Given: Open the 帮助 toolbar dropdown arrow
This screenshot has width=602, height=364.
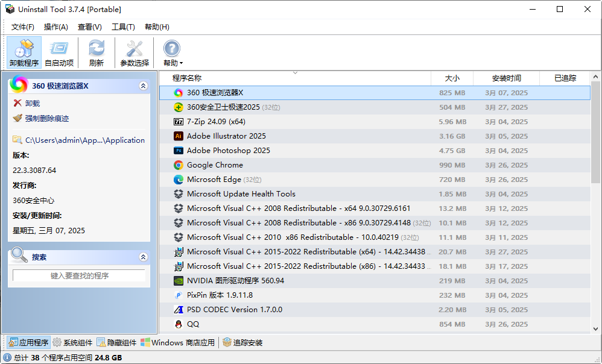Looking at the screenshot, I should 181,63.
